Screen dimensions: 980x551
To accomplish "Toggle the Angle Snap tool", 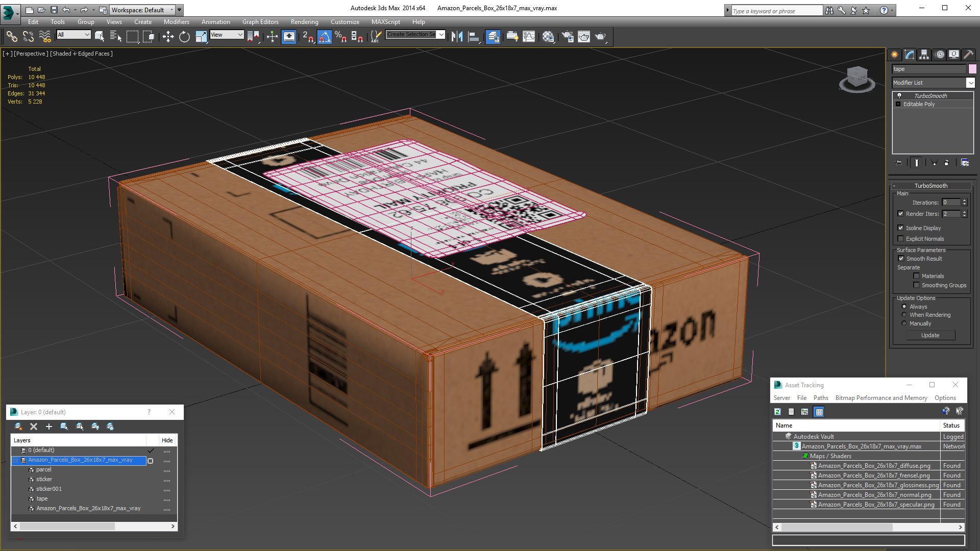I will point(325,36).
